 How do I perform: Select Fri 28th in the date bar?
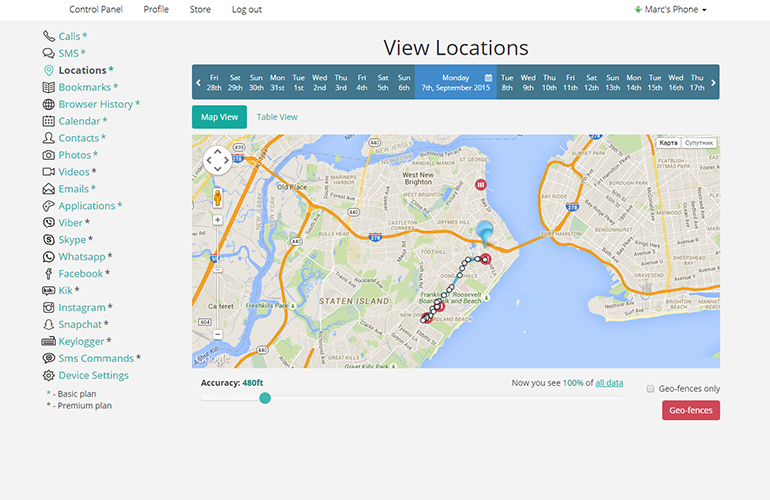click(x=214, y=83)
